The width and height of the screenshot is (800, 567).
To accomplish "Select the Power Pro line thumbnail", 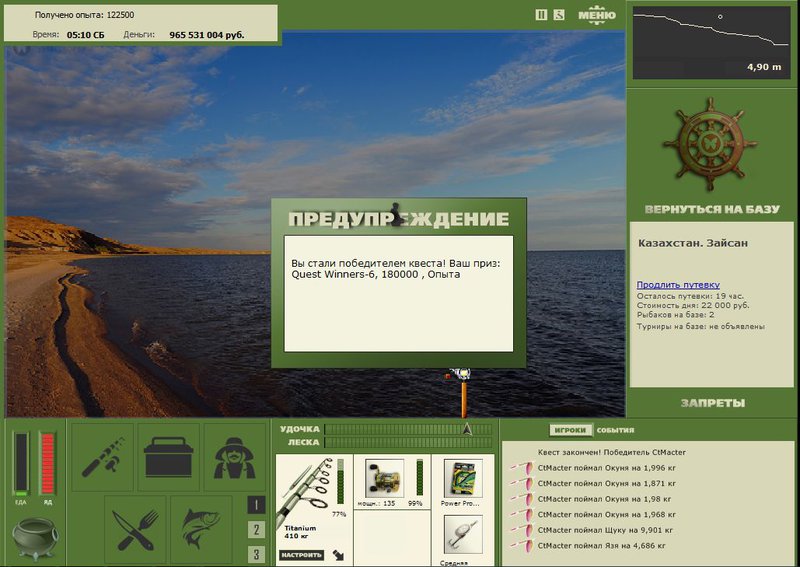I will point(463,478).
